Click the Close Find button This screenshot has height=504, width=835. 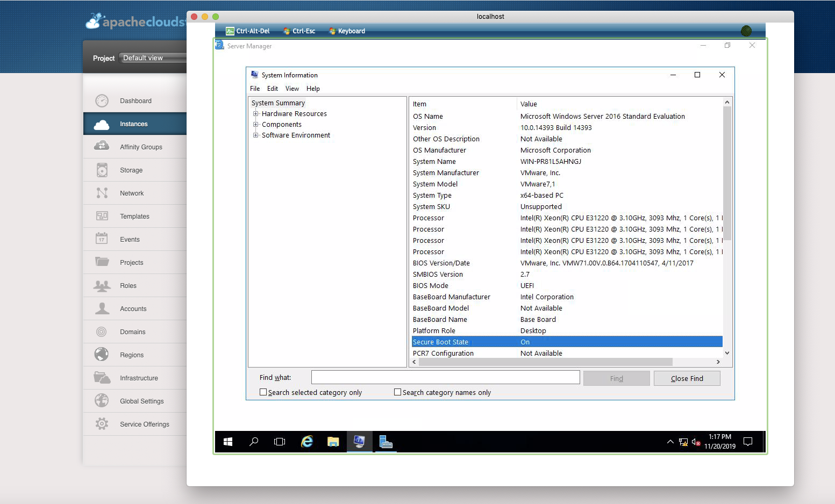pyautogui.click(x=687, y=378)
